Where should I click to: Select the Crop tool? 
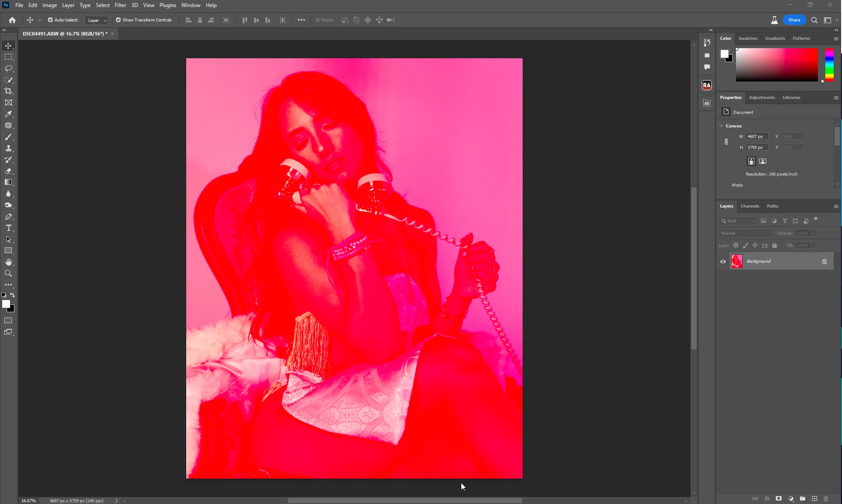point(8,91)
